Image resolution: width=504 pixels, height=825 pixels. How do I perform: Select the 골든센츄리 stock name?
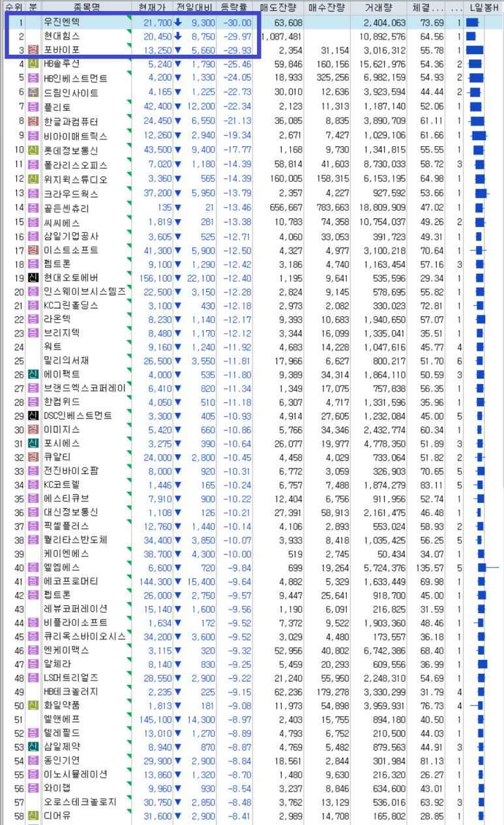click(x=66, y=208)
